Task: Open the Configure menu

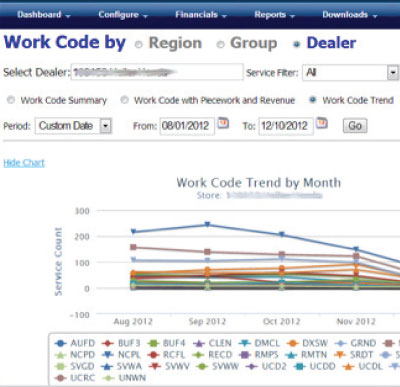Action: coord(123,15)
